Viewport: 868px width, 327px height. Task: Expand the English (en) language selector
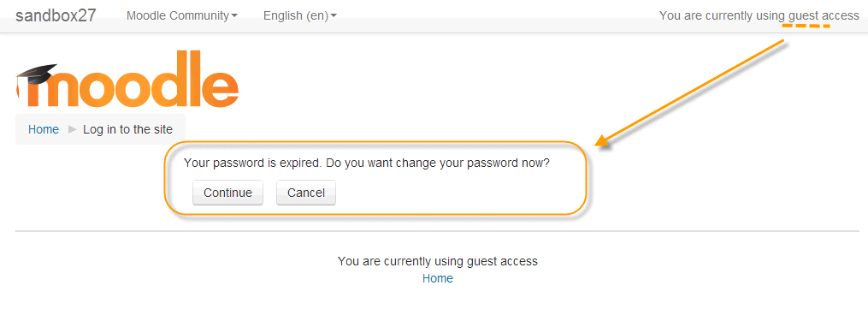[300, 15]
